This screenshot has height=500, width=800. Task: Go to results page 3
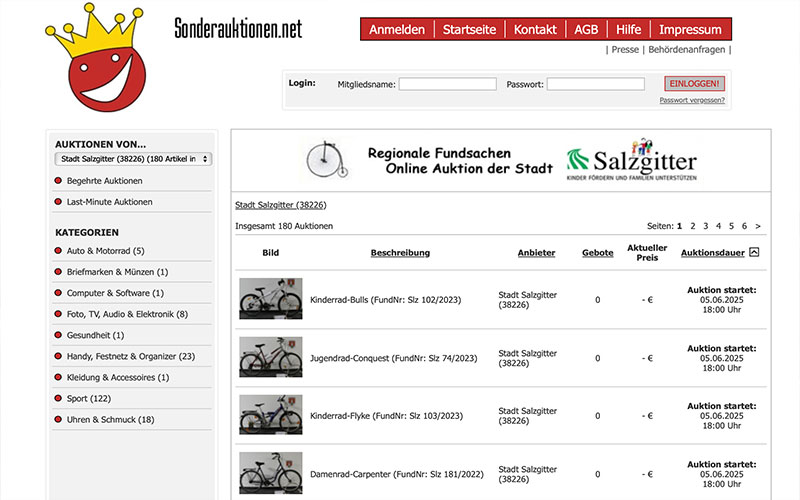pos(706,226)
